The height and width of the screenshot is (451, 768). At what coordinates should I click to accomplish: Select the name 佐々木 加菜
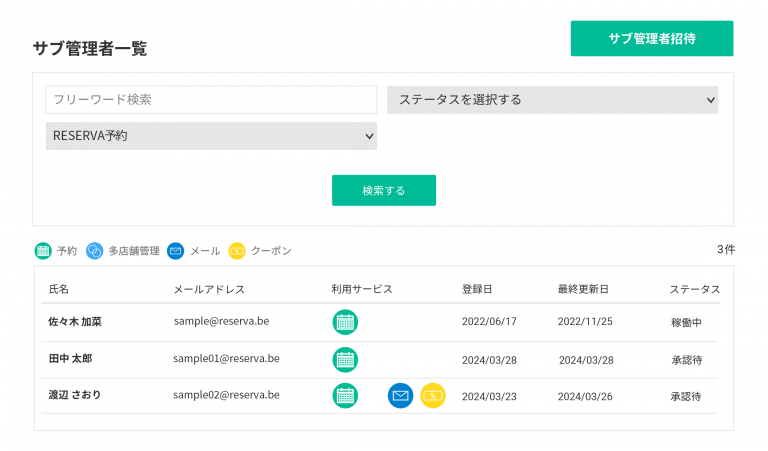pos(75,322)
